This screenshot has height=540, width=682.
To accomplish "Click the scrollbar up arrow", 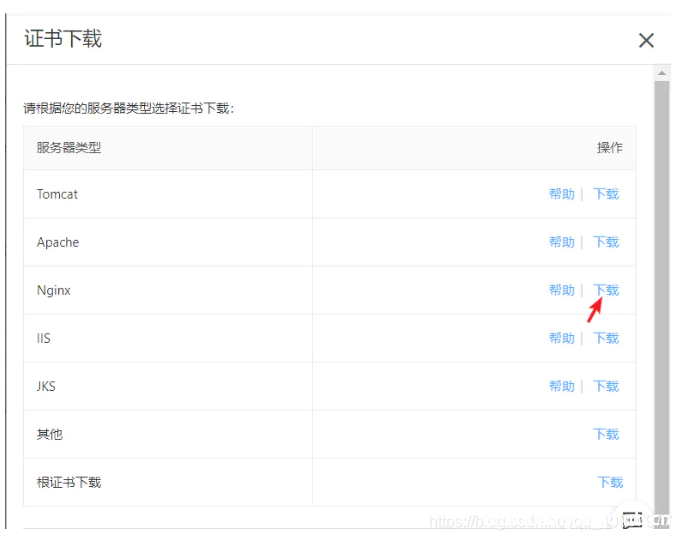I will pos(661,74).
